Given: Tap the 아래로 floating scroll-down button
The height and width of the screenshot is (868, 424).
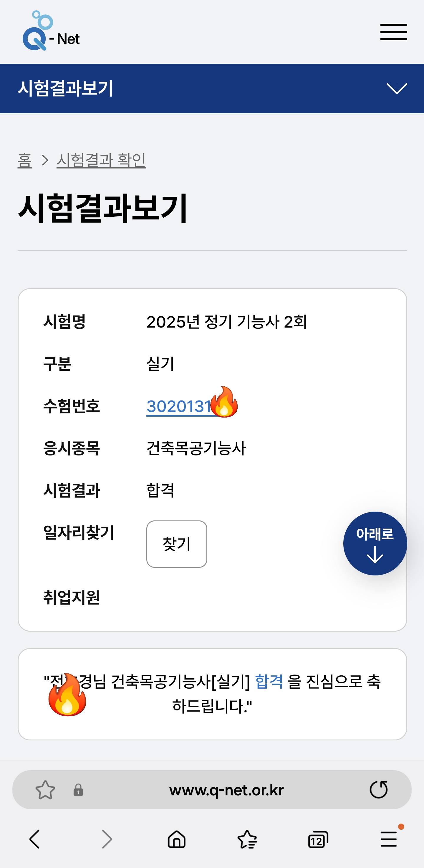Looking at the screenshot, I should point(375,543).
